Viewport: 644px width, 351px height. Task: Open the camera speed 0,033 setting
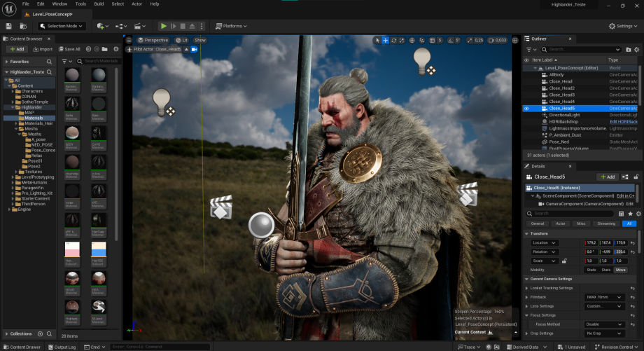tap(498, 40)
